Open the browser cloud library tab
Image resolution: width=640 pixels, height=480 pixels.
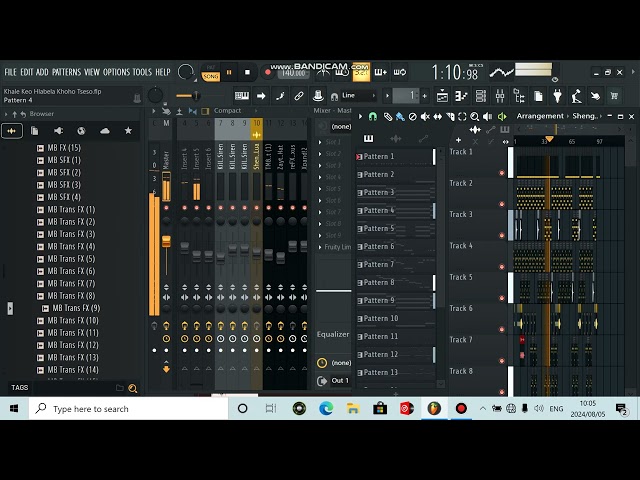(105, 131)
